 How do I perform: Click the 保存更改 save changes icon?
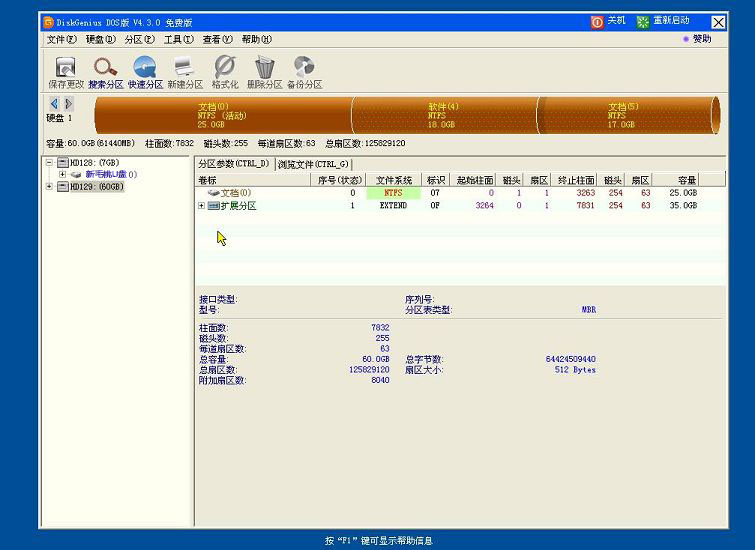coord(66,72)
